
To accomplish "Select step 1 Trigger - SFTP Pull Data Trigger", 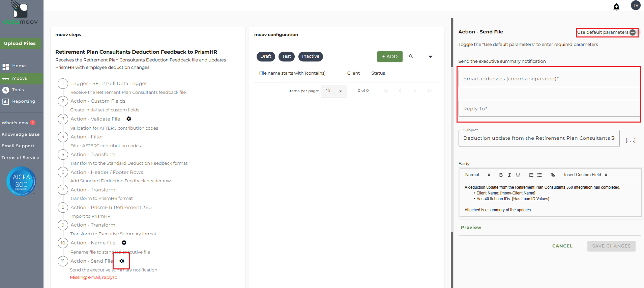I will (109, 83).
